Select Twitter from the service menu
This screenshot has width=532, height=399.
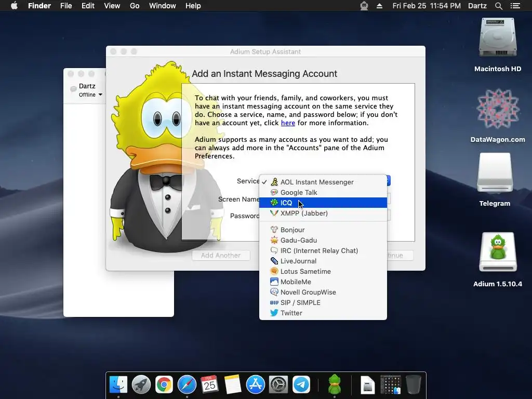(x=323, y=313)
